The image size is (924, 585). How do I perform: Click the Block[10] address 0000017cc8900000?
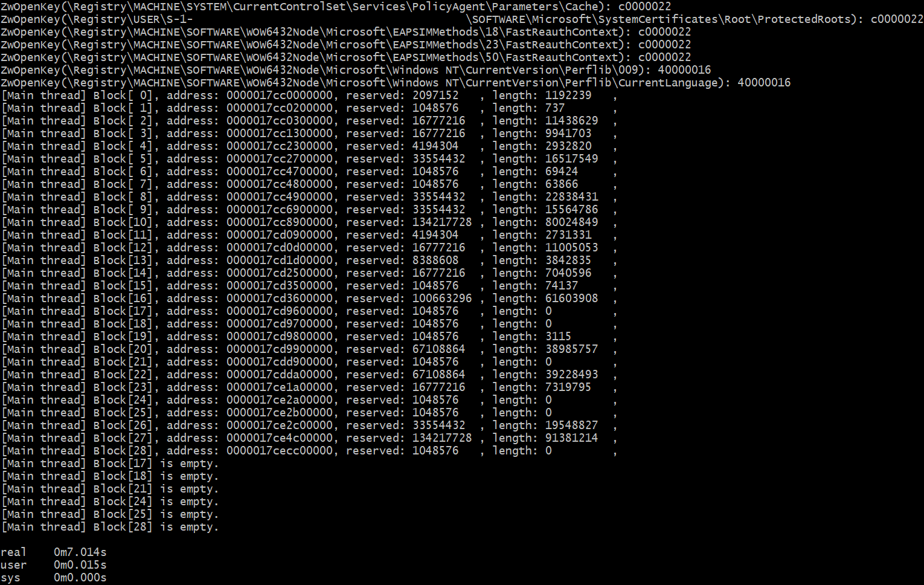(280, 222)
